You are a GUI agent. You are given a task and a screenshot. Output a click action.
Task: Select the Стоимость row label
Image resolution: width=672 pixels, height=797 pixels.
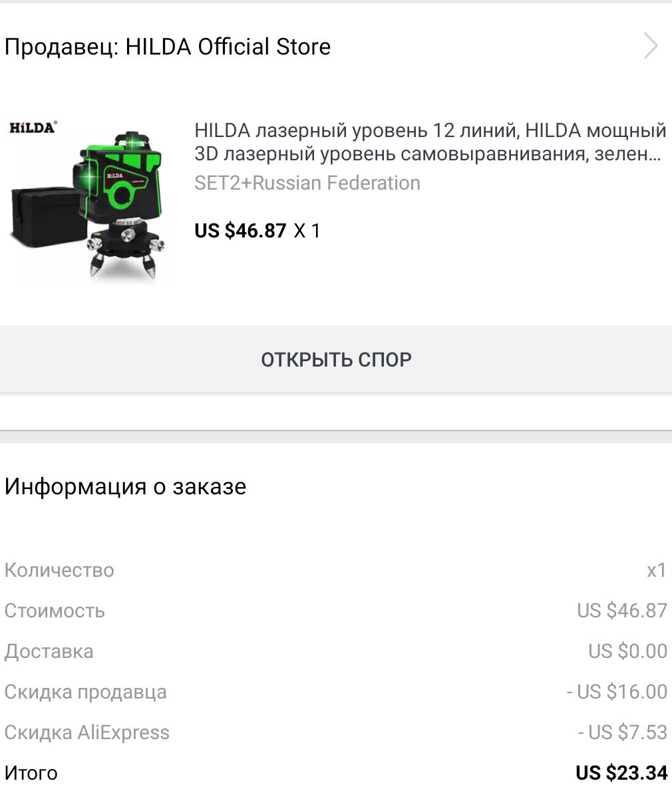55,611
